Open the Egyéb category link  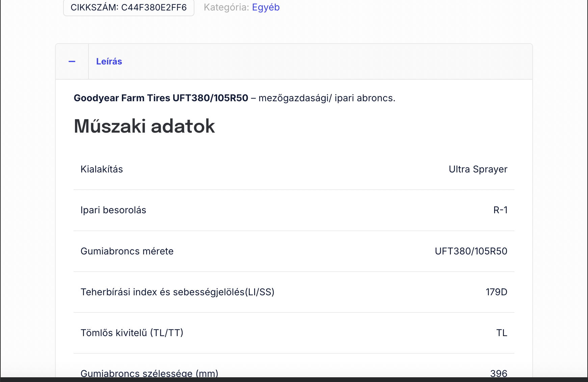coord(266,7)
